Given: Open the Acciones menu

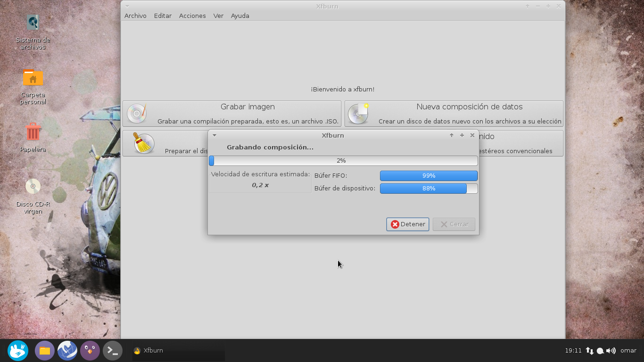Looking at the screenshot, I should [x=192, y=16].
